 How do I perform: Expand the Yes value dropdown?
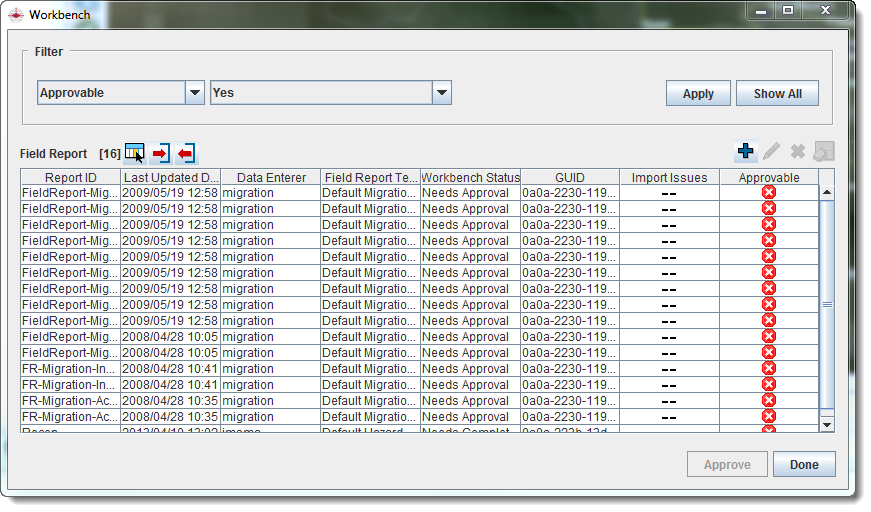tap(442, 93)
